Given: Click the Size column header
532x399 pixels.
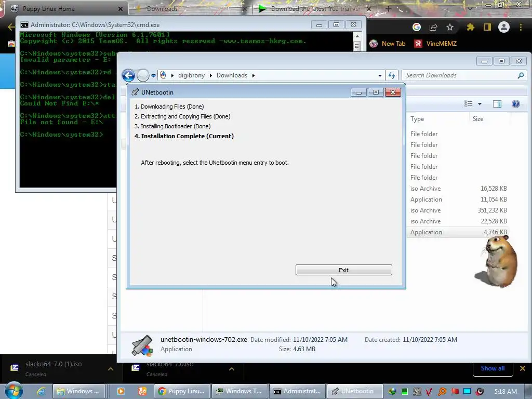Looking at the screenshot, I should coord(478,119).
